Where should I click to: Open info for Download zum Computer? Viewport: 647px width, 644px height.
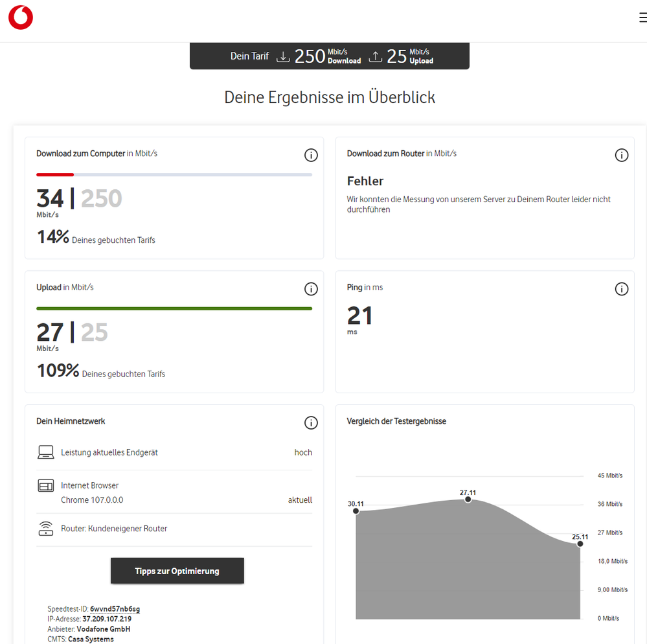(311, 155)
